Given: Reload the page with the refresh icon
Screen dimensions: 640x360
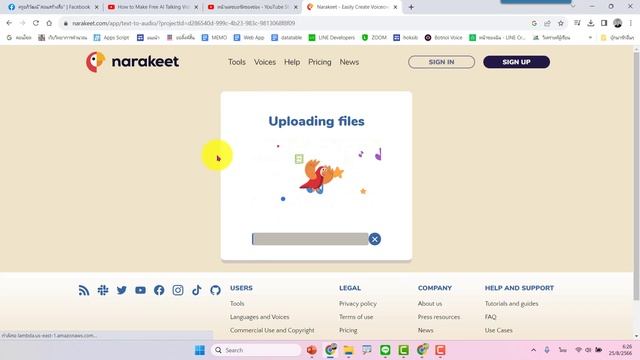Looking at the screenshot, I should click(x=36, y=23).
